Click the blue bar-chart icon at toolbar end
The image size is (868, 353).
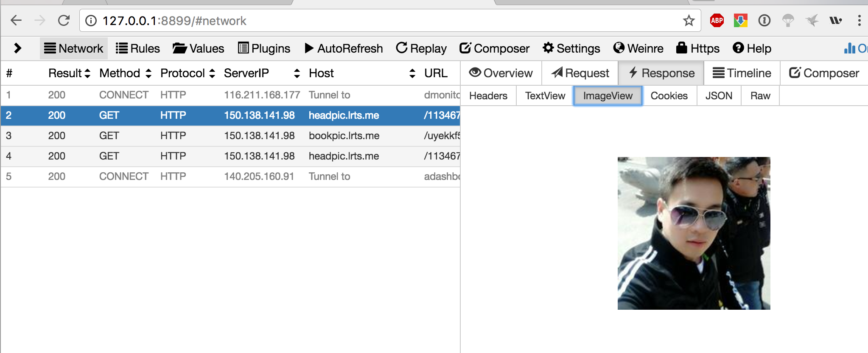850,48
